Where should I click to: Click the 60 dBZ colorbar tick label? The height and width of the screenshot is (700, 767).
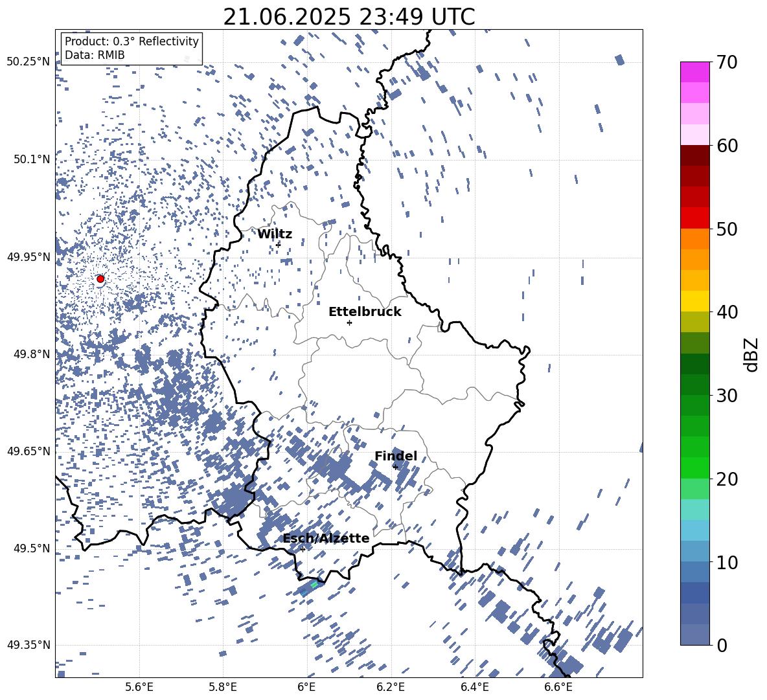pos(727,146)
